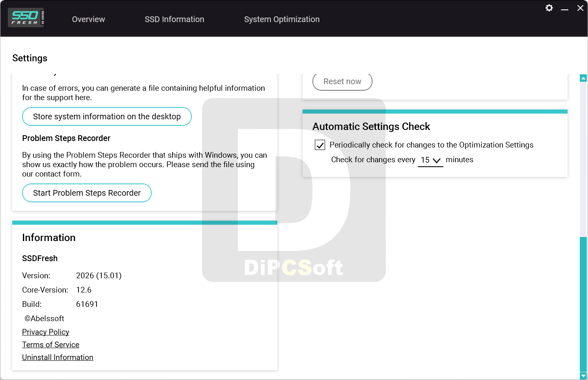The width and height of the screenshot is (588, 380).
Task: Select the build number 61691
Action: point(87,304)
